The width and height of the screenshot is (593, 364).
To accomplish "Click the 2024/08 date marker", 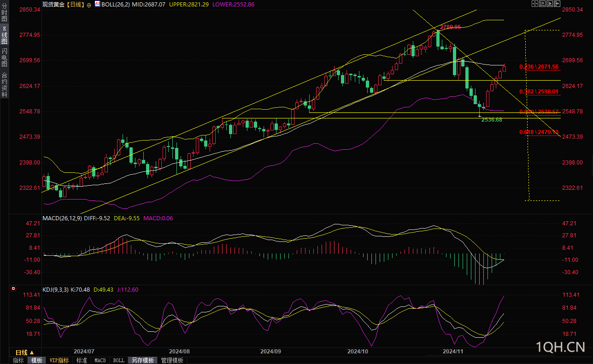I will click(x=179, y=351).
